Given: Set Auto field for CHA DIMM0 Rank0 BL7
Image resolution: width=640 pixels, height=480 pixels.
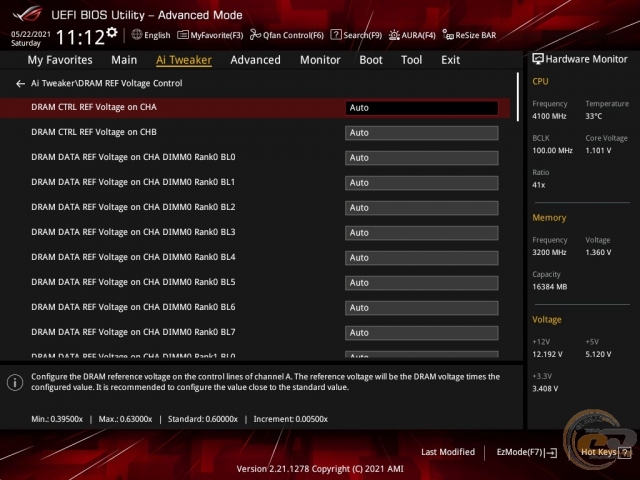Looking at the screenshot, I should [x=422, y=333].
